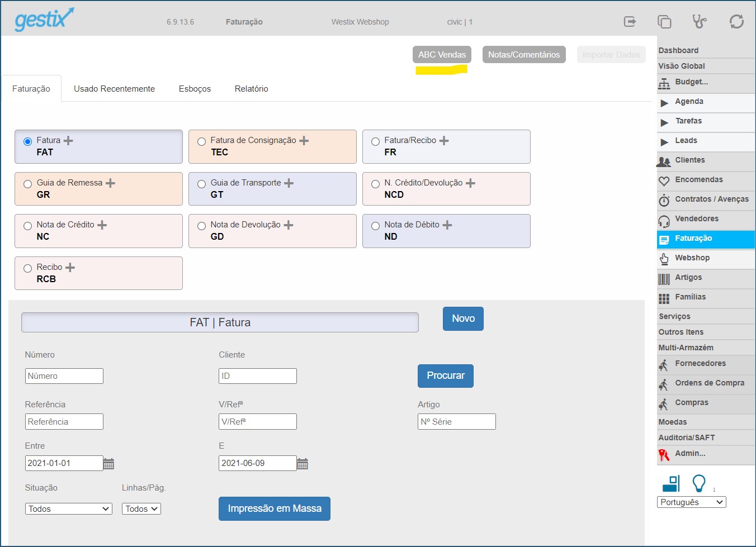This screenshot has height=547, width=756.
Task: Select the N. Crédito/Devolução radio button
Action: pyautogui.click(x=375, y=184)
